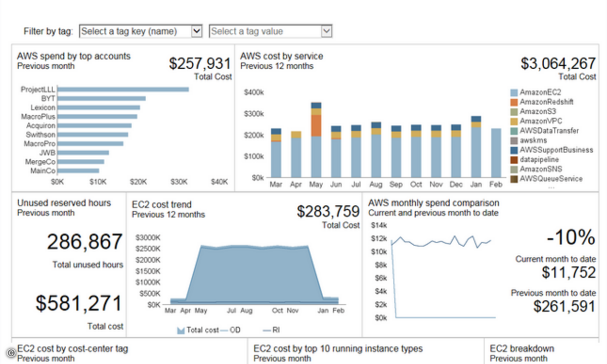The image size is (607, 364).
Task: Click the Mar stacked column in cost by service
Action: [x=276, y=153]
